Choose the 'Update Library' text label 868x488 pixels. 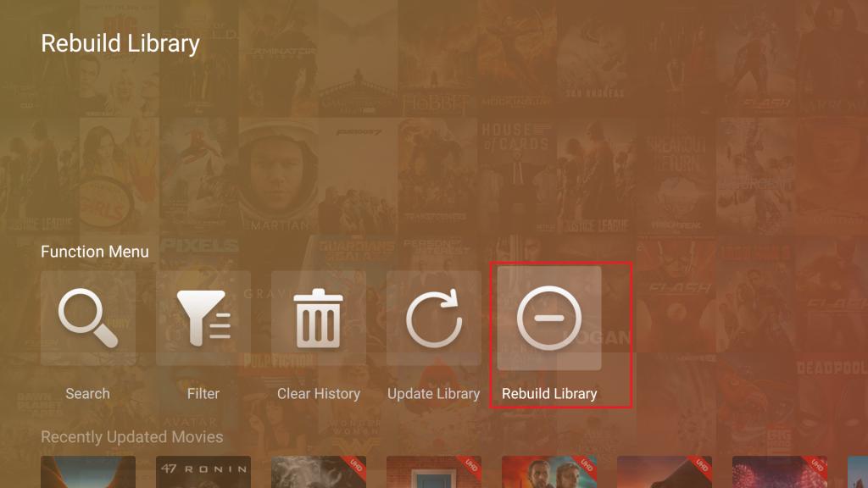pyautogui.click(x=433, y=394)
